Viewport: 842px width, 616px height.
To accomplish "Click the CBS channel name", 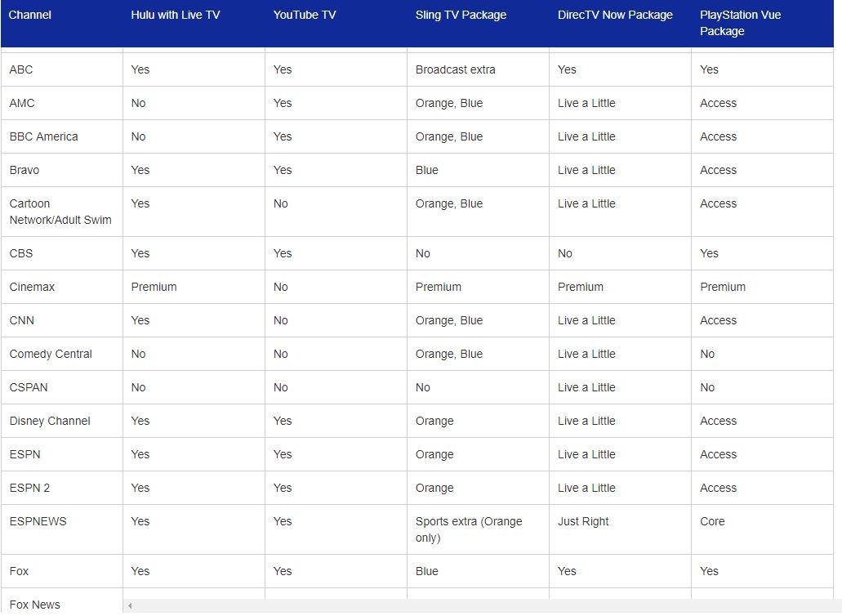I will 21,253.
